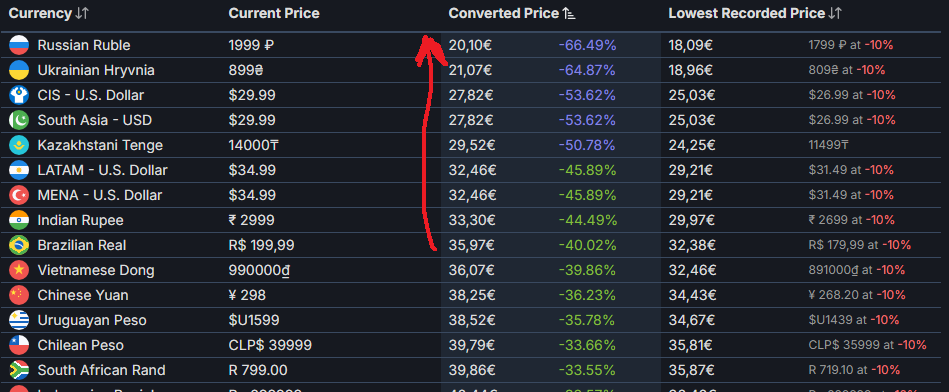This screenshot has width=949, height=392.
Task: Click the CLP$ 39999 current price
Action: tap(270, 345)
